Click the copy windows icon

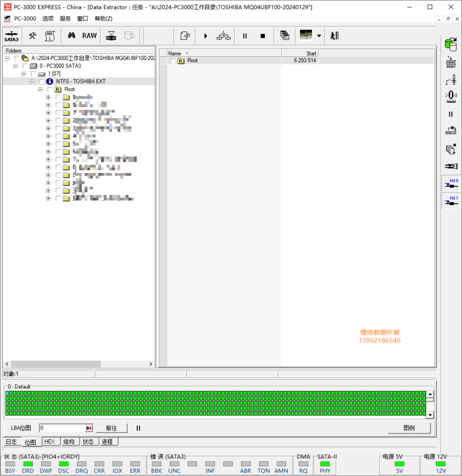[x=284, y=36]
